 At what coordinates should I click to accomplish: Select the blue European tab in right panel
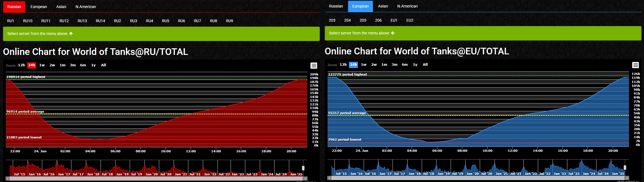click(x=360, y=6)
